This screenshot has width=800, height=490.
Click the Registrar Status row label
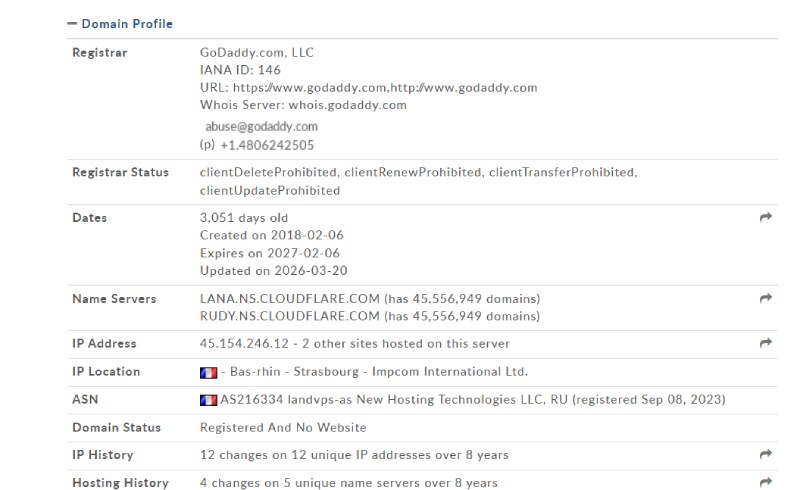(x=120, y=172)
